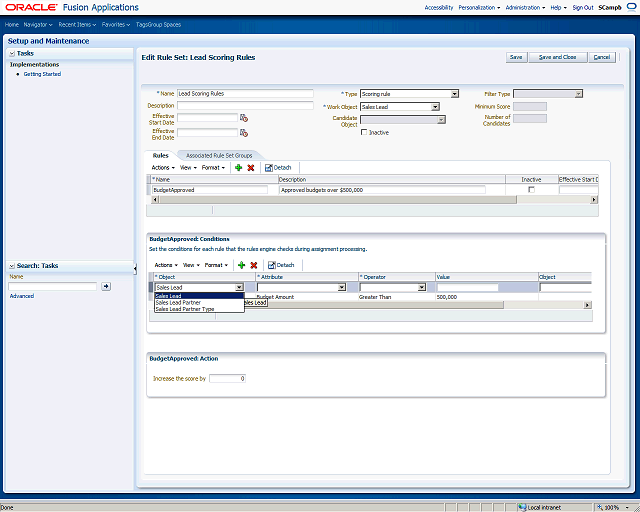Open Help menu
This screenshot has height=512, width=640.
[558, 7]
